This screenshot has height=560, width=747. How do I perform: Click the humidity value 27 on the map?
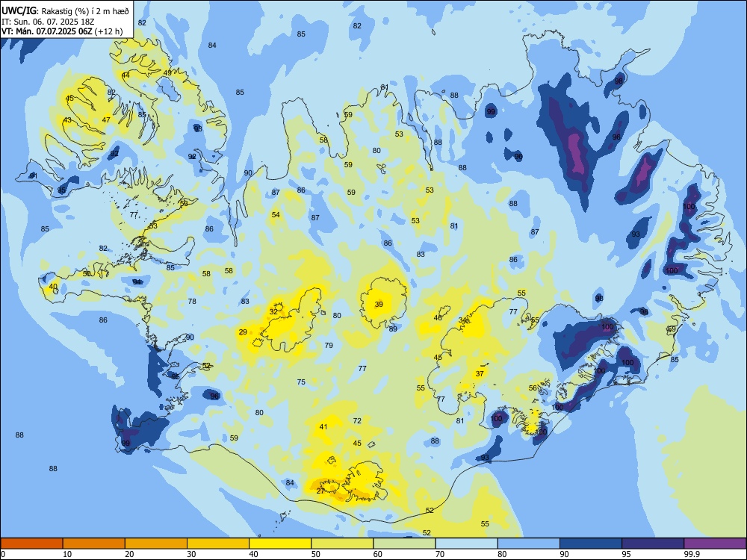(320, 491)
